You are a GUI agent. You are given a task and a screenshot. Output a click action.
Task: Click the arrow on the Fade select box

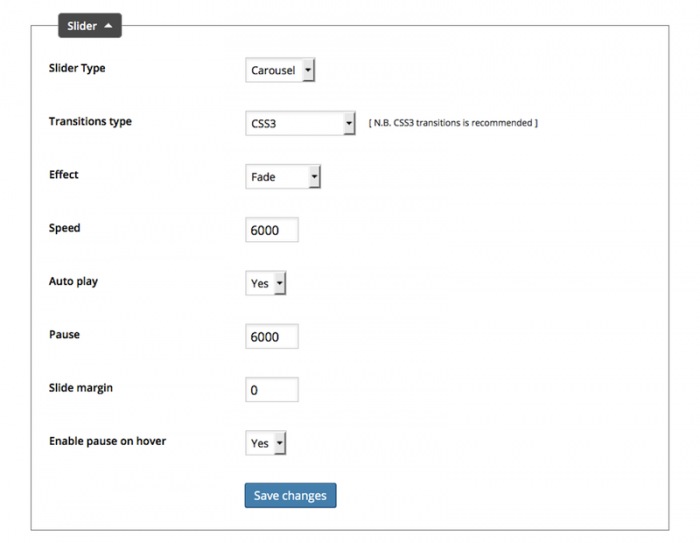[314, 177]
